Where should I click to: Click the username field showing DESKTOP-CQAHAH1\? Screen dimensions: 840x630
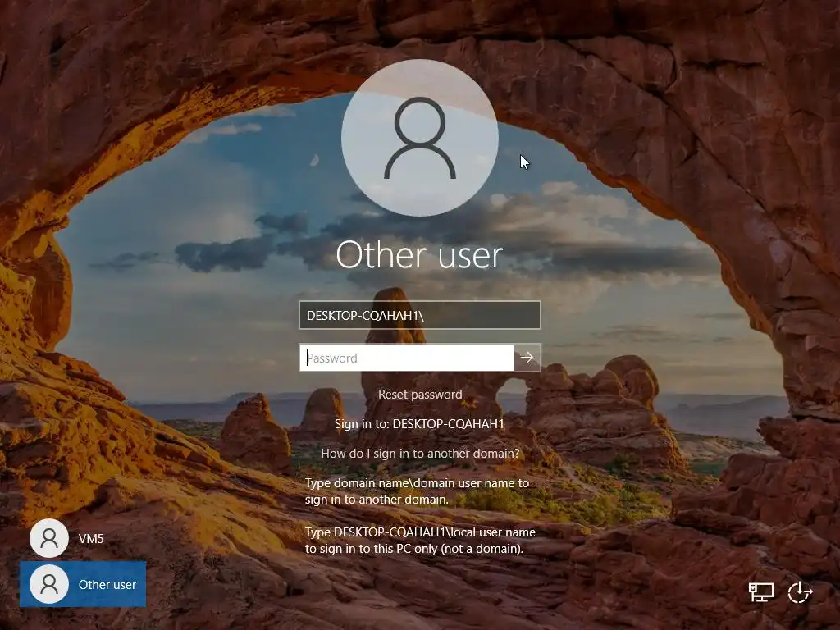(x=419, y=315)
